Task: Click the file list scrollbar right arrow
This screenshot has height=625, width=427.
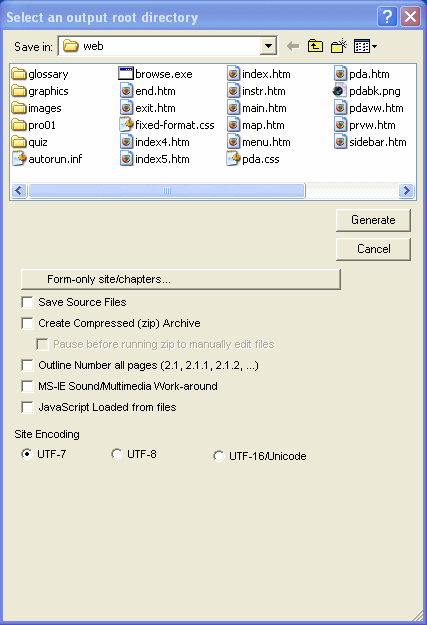Action: coord(406,191)
